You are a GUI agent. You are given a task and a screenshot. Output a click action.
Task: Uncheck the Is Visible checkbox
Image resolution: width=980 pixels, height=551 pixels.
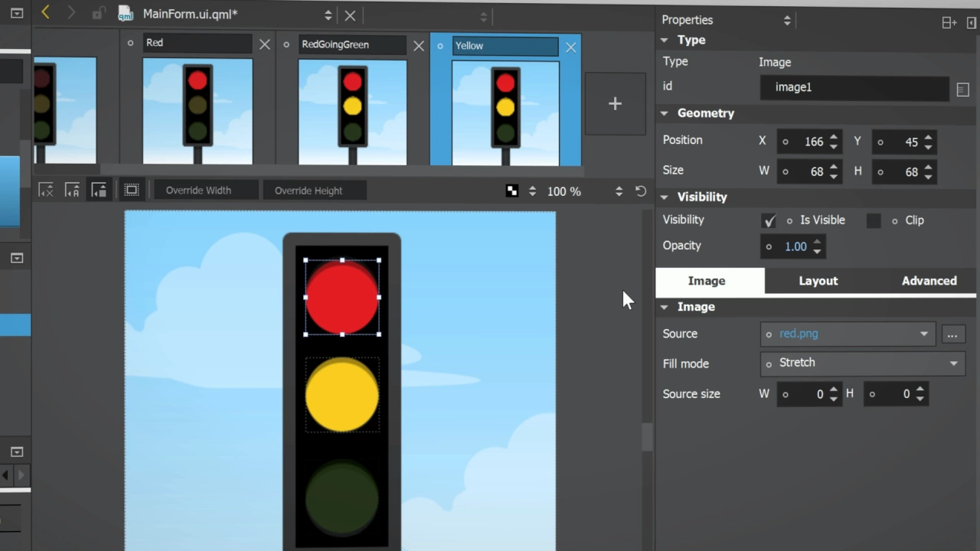(769, 220)
